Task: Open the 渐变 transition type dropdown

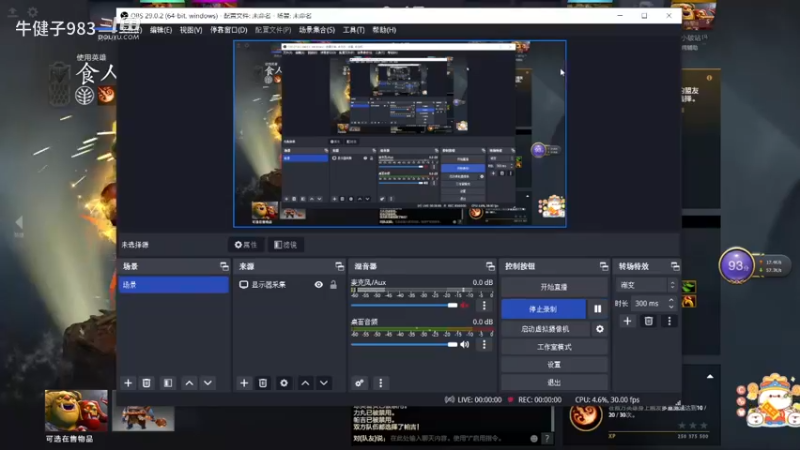Action: tap(646, 285)
